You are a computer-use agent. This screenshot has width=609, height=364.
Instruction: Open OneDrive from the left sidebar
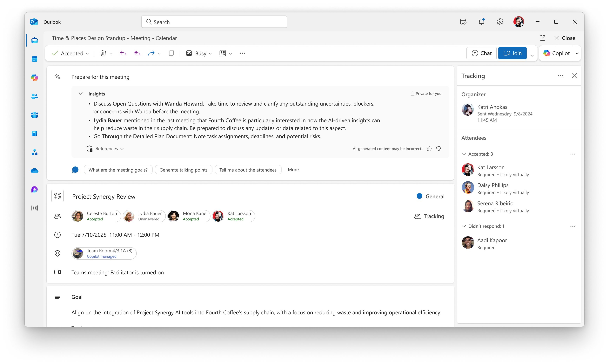pos(34,171)
